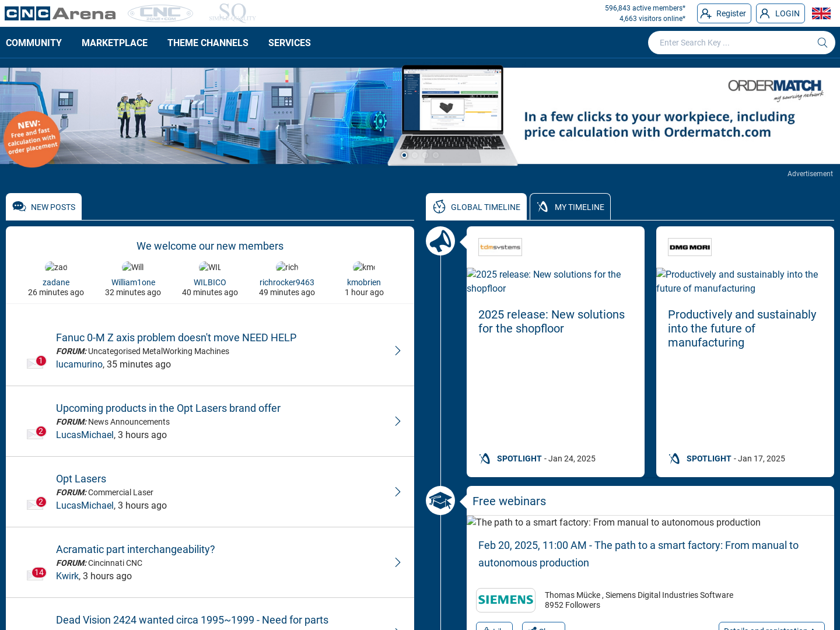Click the Siemens logo
The width and height of the screenshot is (840, 630).
[506, 600]
